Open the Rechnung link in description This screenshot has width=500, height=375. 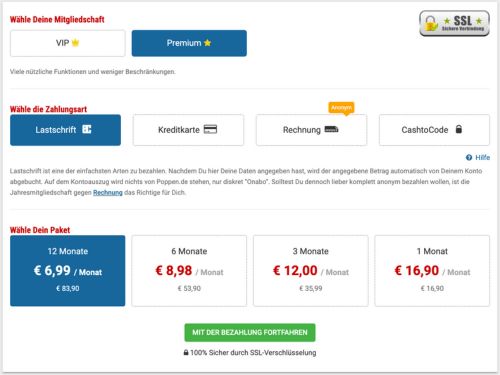(x=108, y=192)
